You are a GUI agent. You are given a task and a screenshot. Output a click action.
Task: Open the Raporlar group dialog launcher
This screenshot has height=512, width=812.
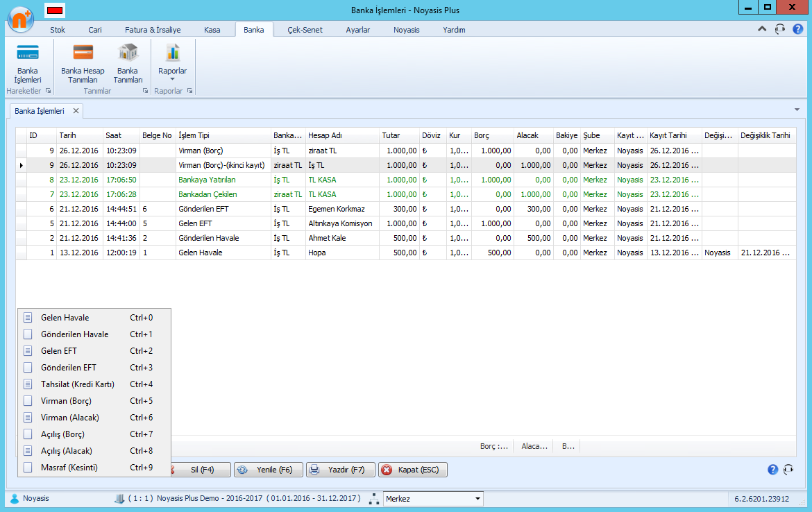(190, 91)
